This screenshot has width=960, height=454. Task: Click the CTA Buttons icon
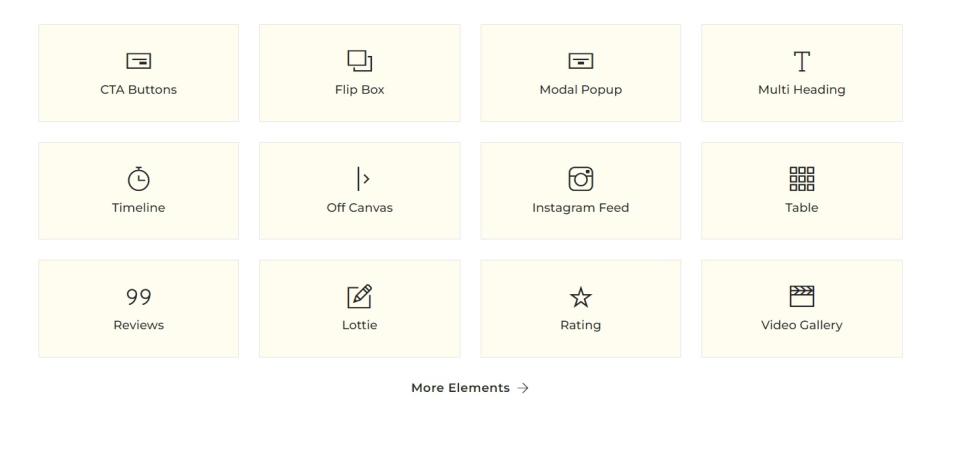point(138,62)
